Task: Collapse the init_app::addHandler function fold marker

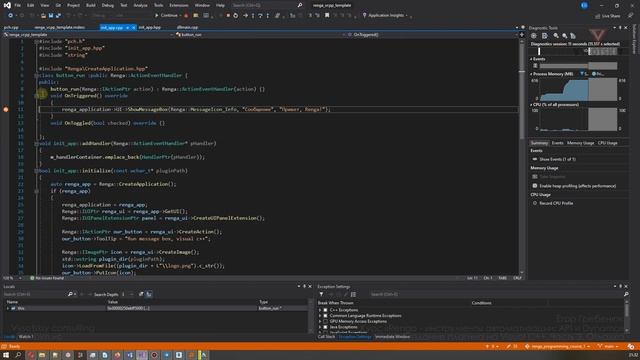Action: point(36,143)
